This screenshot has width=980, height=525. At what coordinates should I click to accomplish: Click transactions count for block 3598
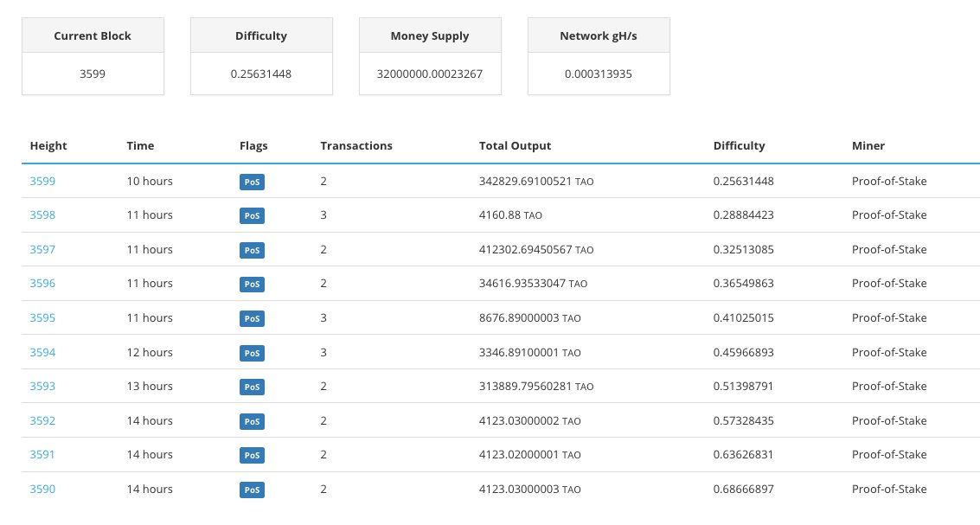click(323, 215)
